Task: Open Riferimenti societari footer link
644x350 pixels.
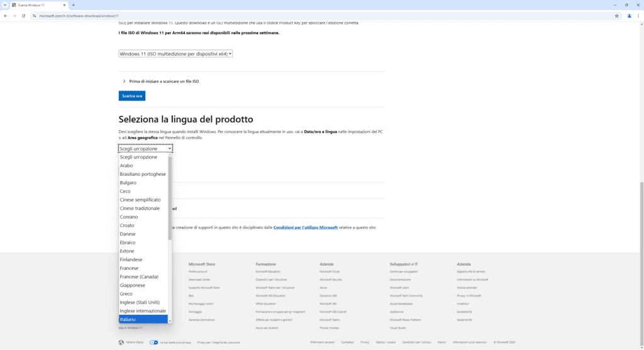Action: [323, 342]
